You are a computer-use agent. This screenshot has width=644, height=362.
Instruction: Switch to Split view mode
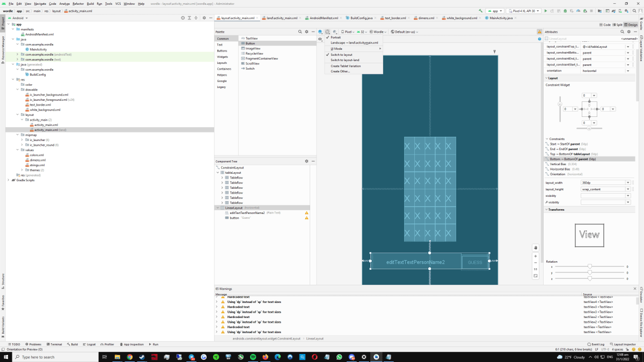[618, 25]
